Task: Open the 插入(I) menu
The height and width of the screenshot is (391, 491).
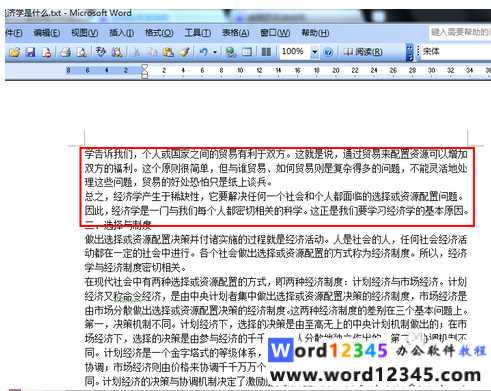Action: coord(121,33)
